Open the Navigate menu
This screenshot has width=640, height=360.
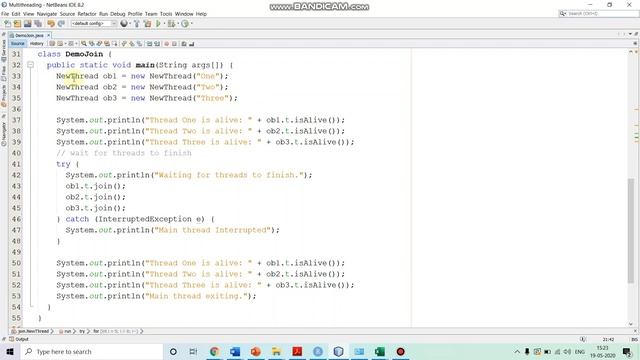click(47, 14)
